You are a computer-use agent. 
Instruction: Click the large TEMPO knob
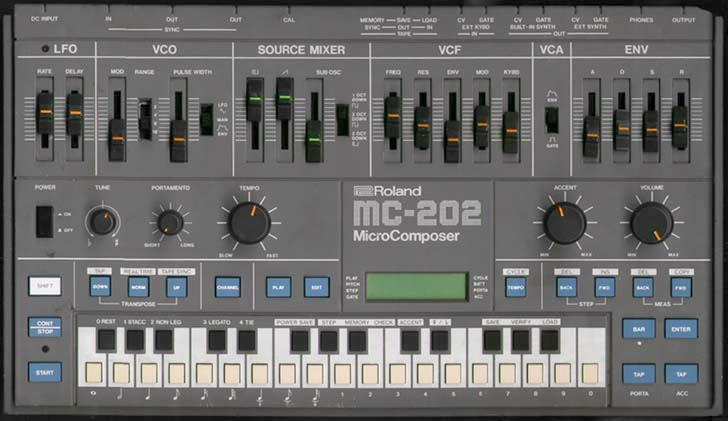click(249, 223)
